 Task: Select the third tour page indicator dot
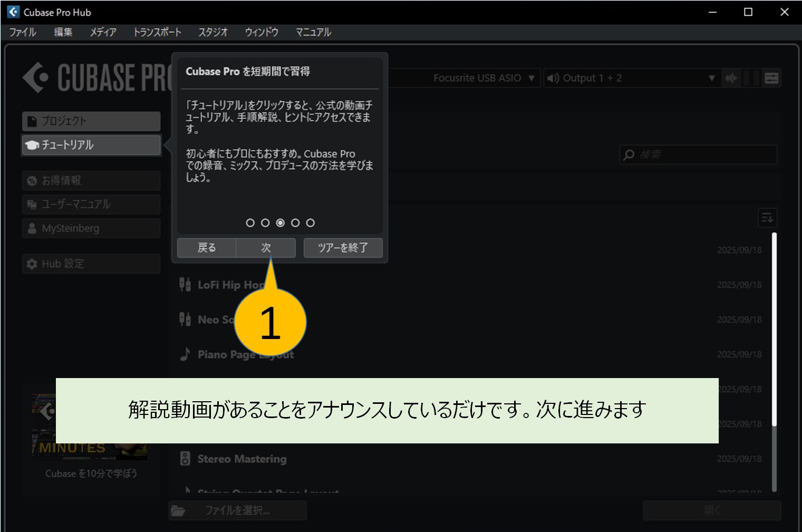[x=280, y=223]
